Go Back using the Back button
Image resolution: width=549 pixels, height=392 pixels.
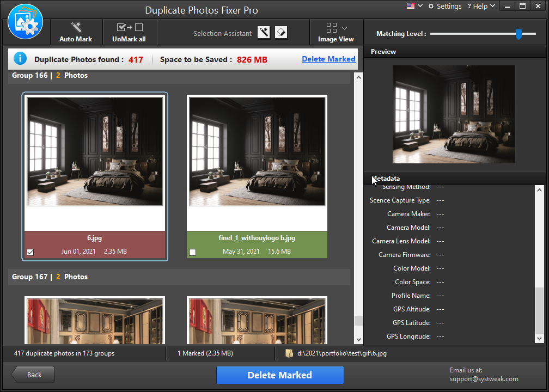click(x=33, y=375)
